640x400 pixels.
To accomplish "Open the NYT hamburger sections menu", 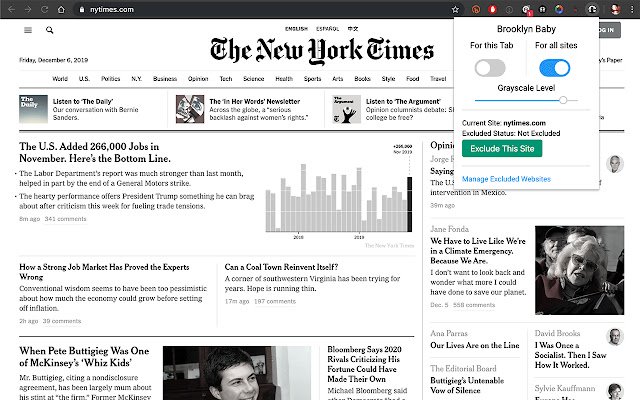I will coord(28,30).
